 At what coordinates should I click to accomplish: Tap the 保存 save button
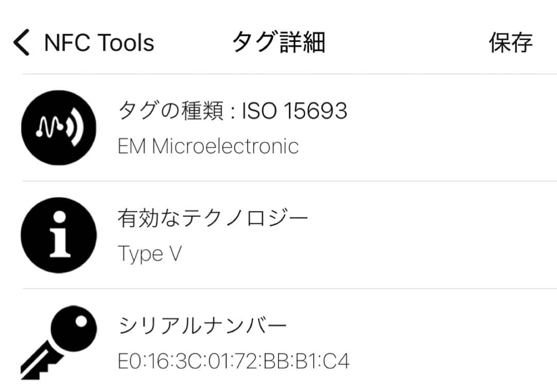[511, 42]
